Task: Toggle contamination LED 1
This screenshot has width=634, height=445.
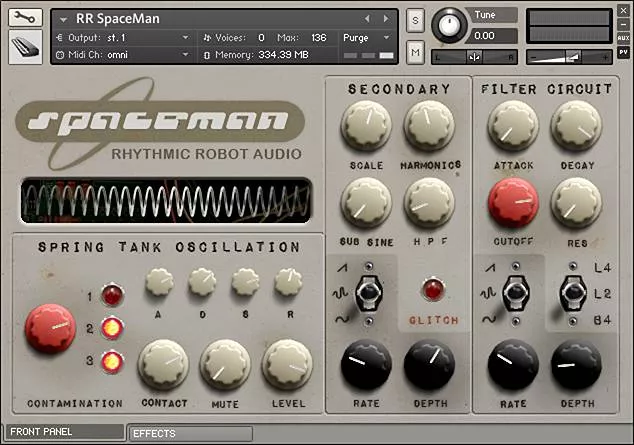Action: pos(112,295)
